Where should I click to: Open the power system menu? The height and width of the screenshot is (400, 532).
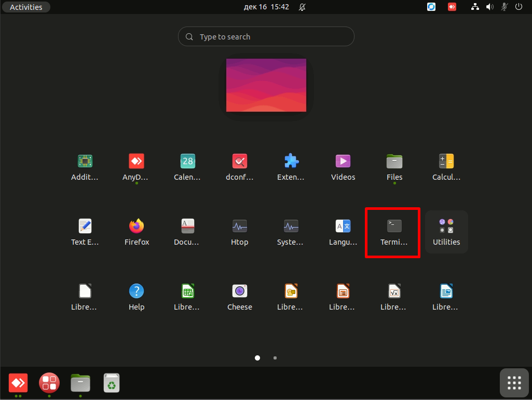pyautogui.click(x=519, y=7)
